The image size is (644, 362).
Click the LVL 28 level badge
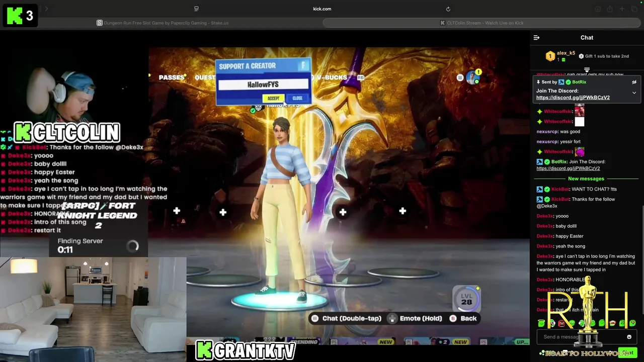466,299
